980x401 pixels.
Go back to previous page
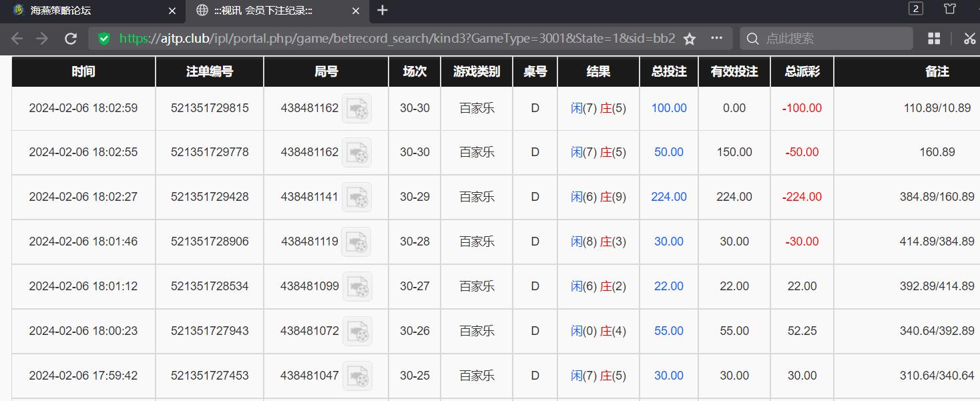[17, 39]
